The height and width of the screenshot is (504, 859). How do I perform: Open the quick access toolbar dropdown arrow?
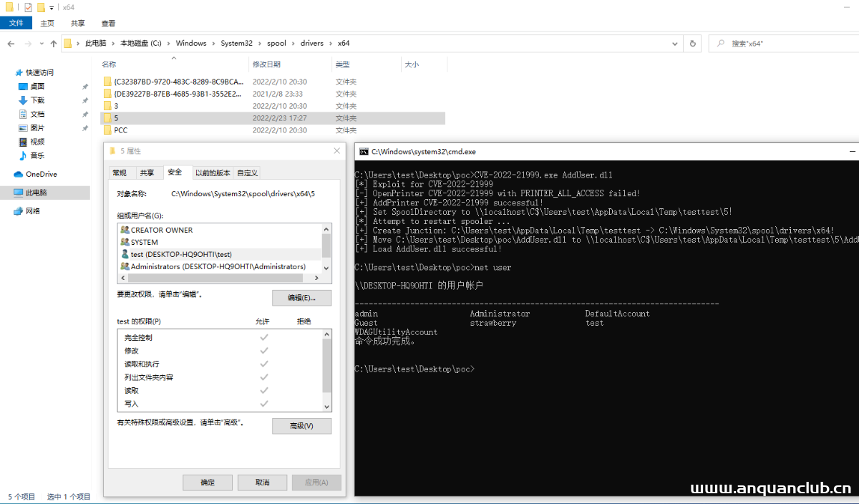[x=51, y=7]
